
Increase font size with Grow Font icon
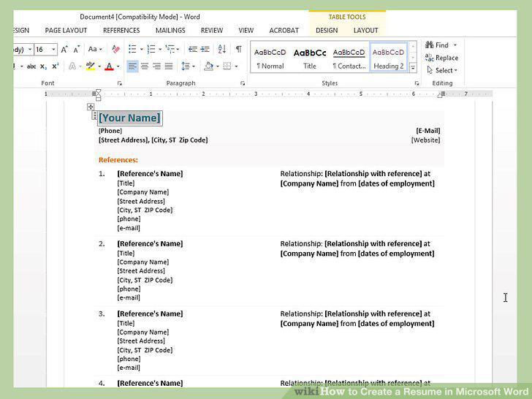pos(64,50)
